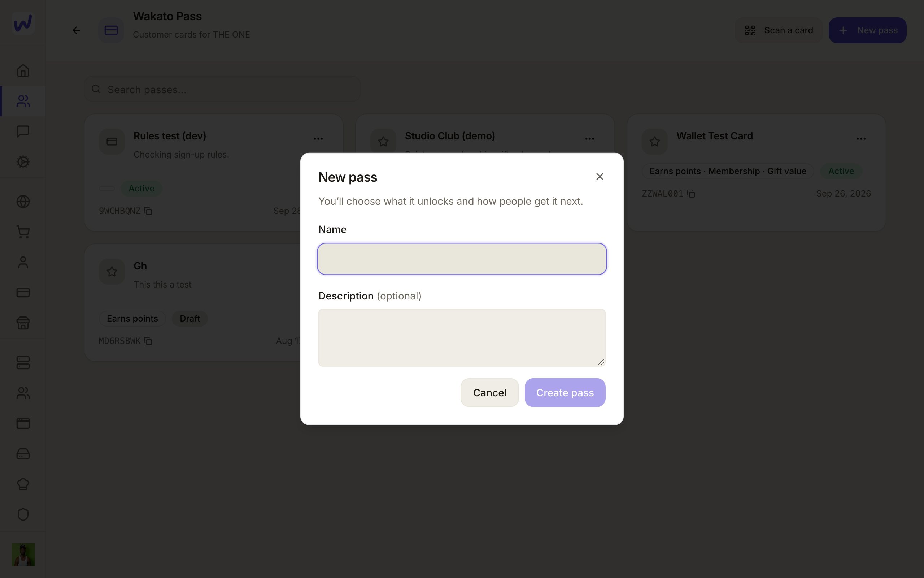Screen dimensions: 924x578
Task: Click the Earns points tag on Gh
Action: point(132,318)
